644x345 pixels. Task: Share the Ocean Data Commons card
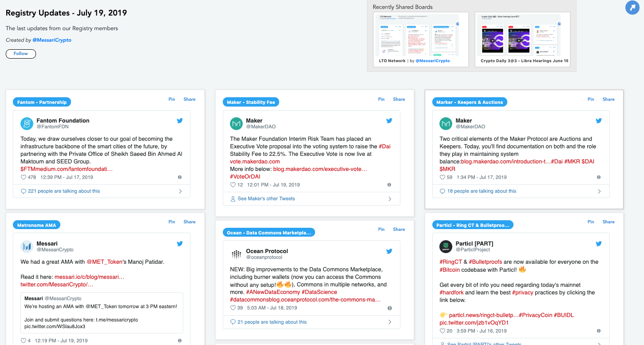tap(399, 230)
